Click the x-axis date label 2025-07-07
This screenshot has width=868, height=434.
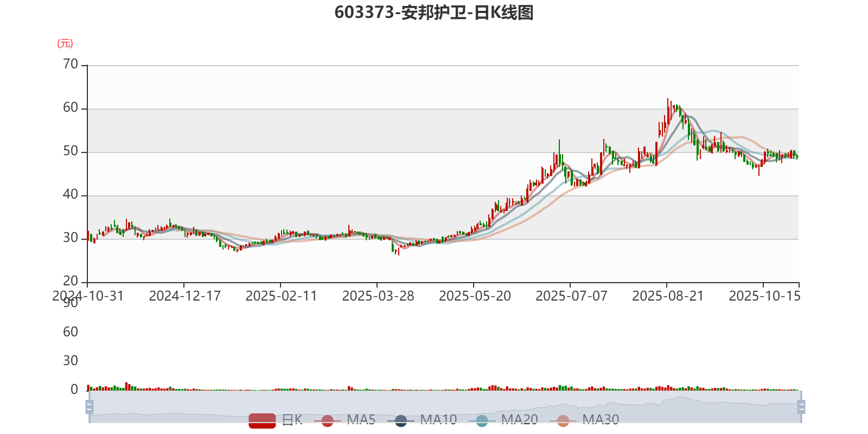[x=571, y=296]
